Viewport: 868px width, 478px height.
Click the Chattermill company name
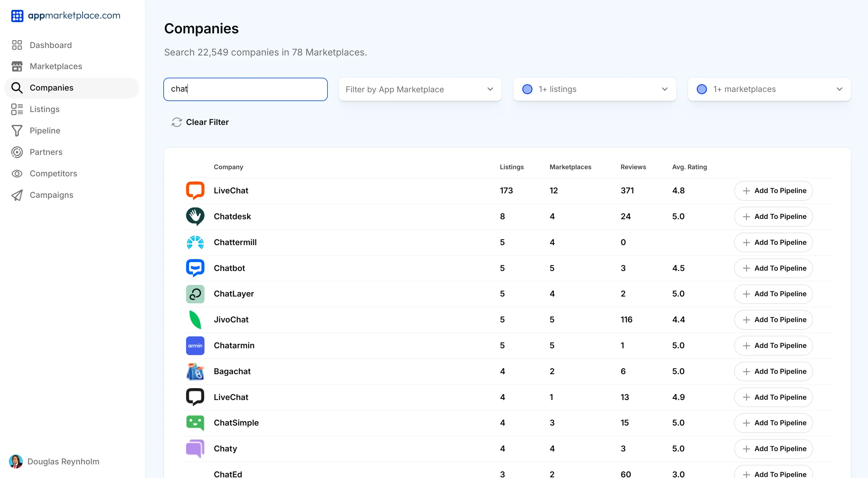point(235,242)
